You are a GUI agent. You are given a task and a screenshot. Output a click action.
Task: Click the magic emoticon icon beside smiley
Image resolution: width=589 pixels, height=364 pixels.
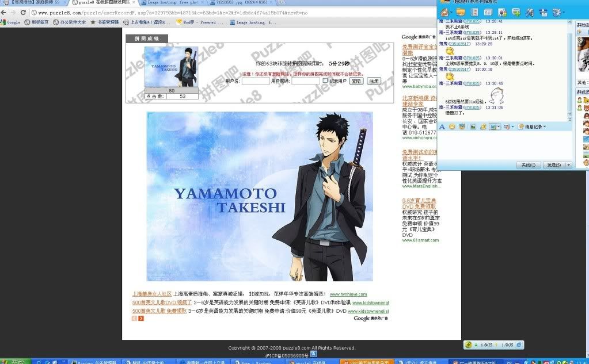point(462,127)
